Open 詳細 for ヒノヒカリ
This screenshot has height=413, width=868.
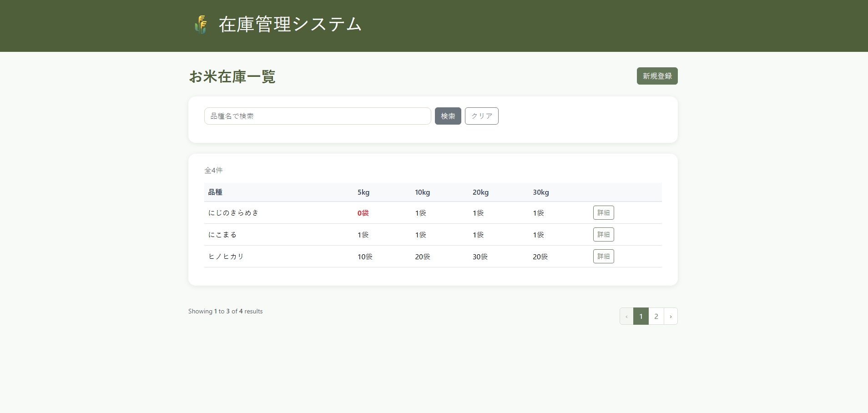point(604,257)
